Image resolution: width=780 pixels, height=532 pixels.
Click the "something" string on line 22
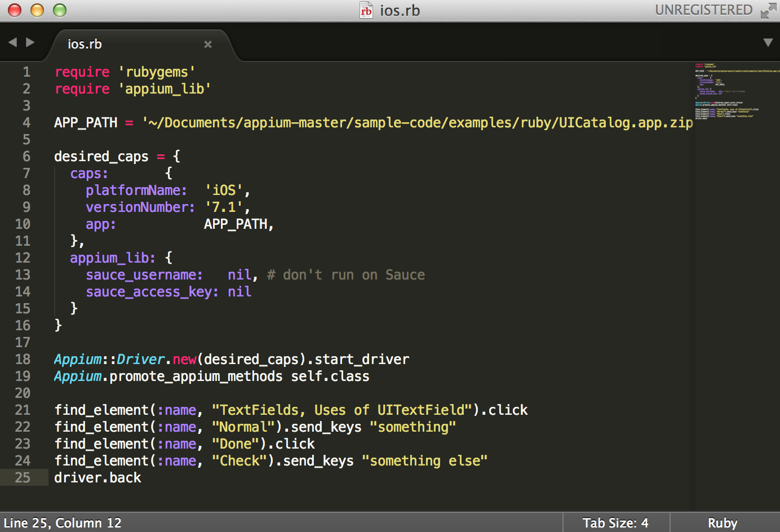413,427
